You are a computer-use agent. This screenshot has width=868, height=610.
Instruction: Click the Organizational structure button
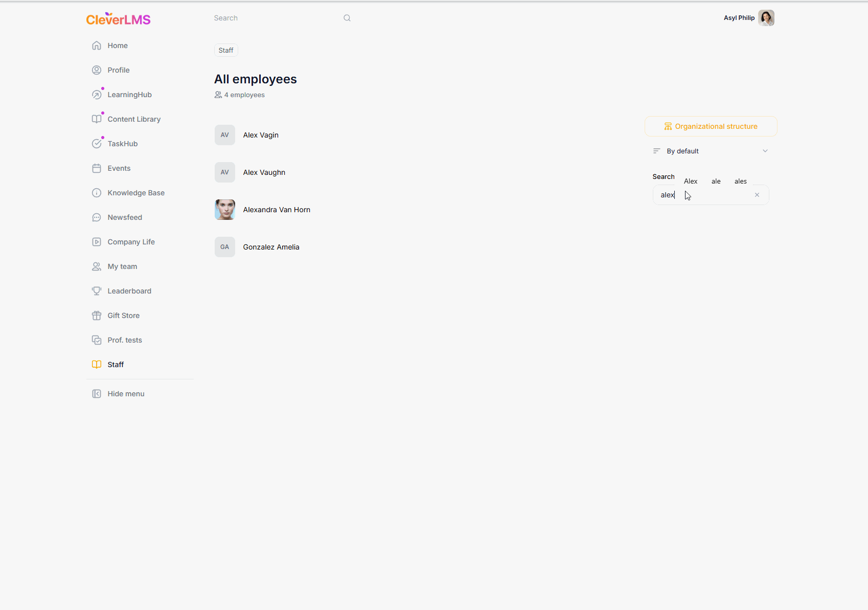pos(711,126)
